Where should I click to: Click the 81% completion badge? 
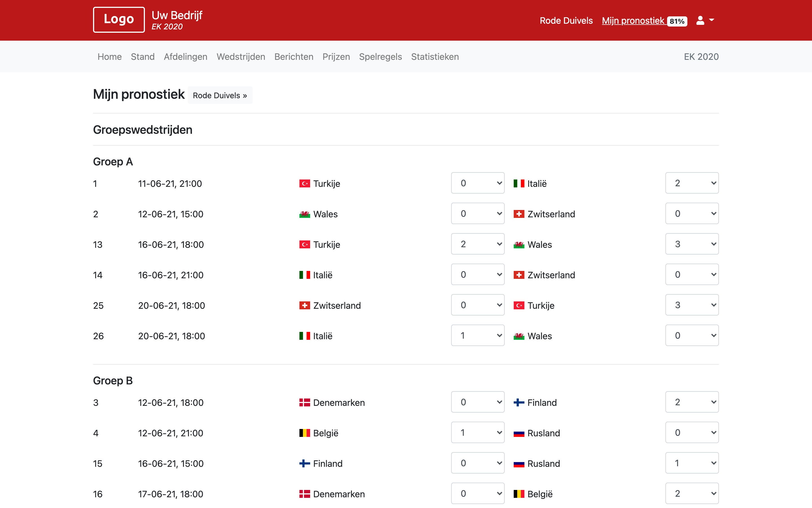pos(677,21)
